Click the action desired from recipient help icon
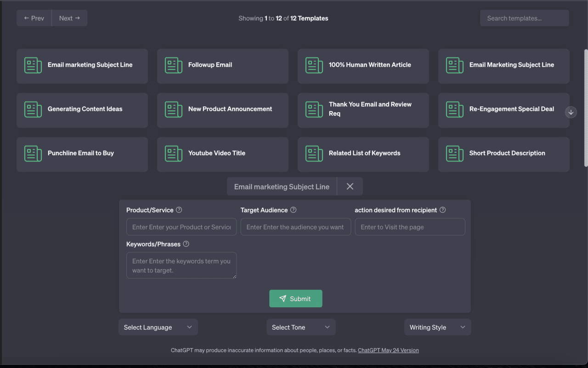This screenshot has height=368, width=588. coord(442,210)
